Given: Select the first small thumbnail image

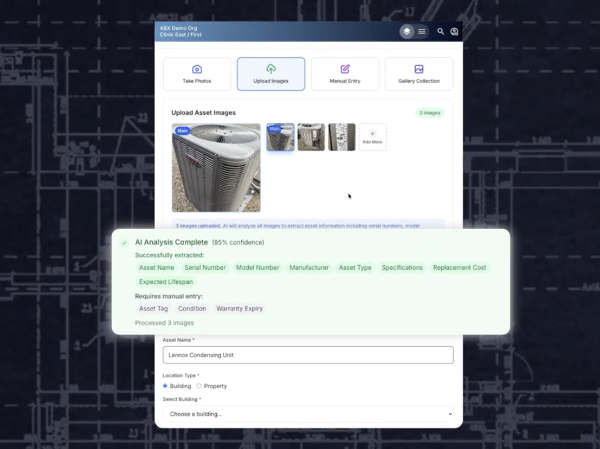Looking at the screenshot, I should coord(280,137).
